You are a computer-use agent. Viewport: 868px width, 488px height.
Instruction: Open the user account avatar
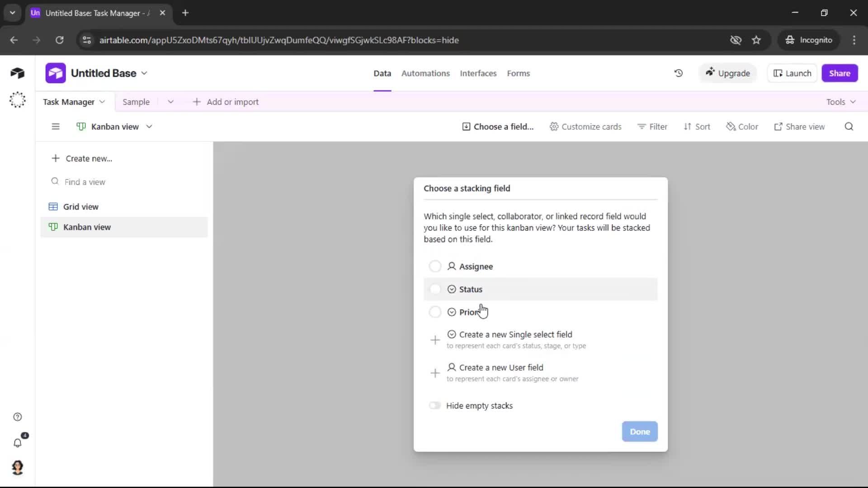tap(17, 467)
